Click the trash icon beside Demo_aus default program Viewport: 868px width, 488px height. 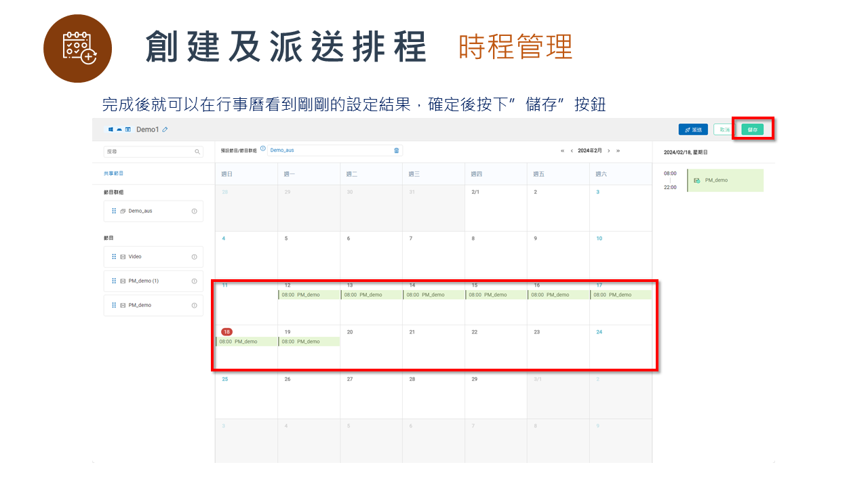pyautogui.click(x=397, y=150)
